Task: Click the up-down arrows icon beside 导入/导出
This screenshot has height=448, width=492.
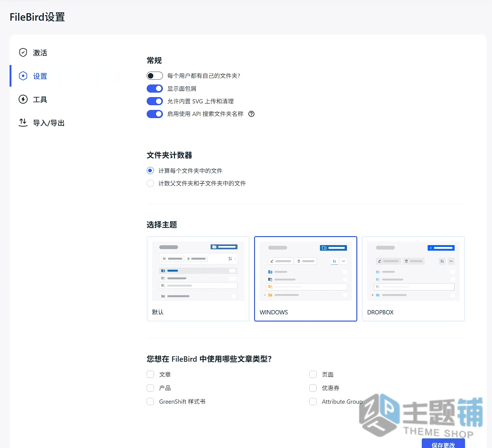Action: click(x=23, y=122)
